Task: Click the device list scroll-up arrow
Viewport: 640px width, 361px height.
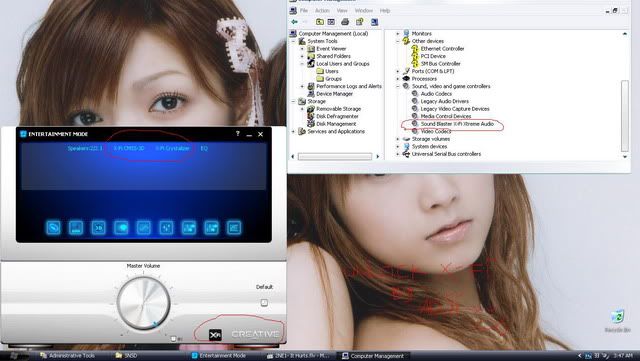Action: [x=625, y=33]
